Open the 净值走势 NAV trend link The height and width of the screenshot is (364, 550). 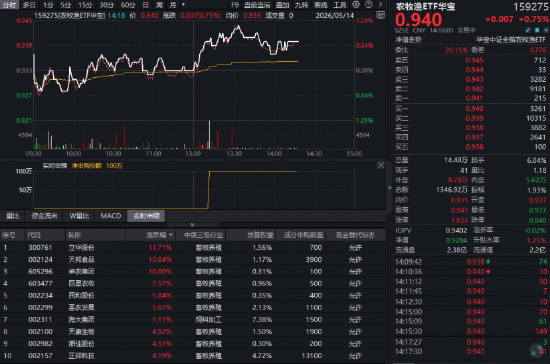pyautogui.click(x=408, y=40)
